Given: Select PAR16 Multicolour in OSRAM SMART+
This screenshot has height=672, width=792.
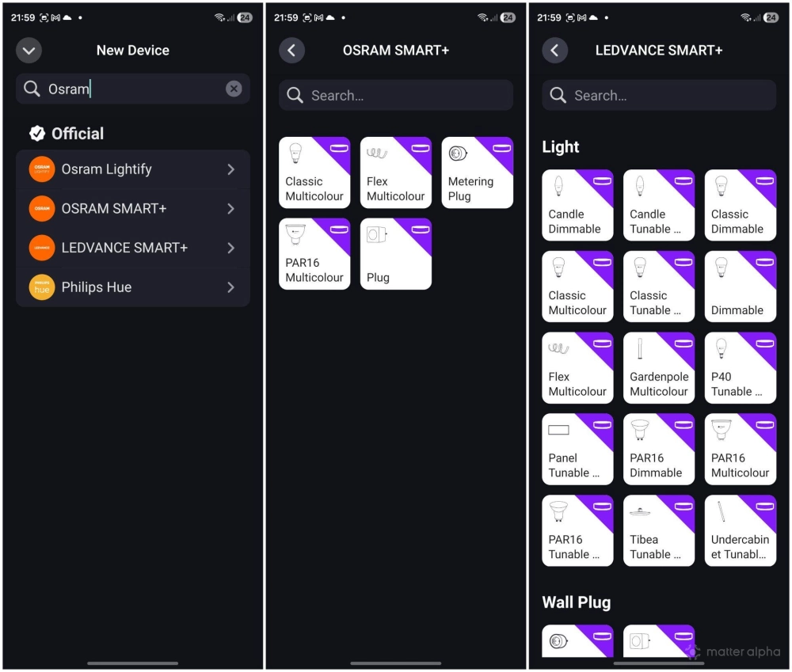Looking at the screenshot, I should [314, 254].
